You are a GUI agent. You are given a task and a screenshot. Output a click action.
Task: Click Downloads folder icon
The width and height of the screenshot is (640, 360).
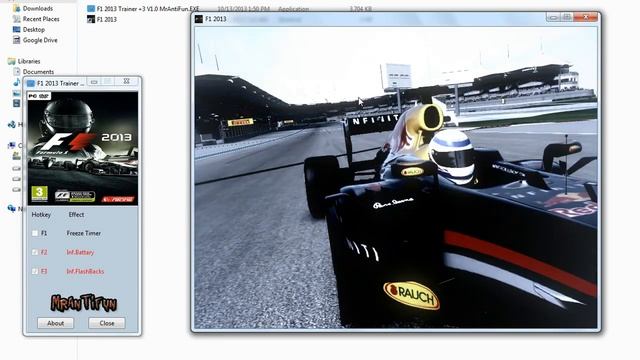(17, 8)
